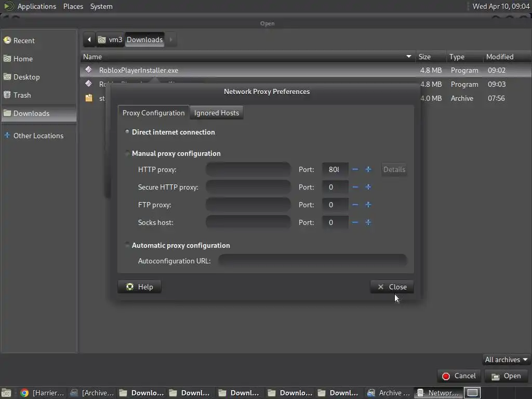Click the clock showing Wed Apr 10

pyautogui.click(x=501, y=6)
